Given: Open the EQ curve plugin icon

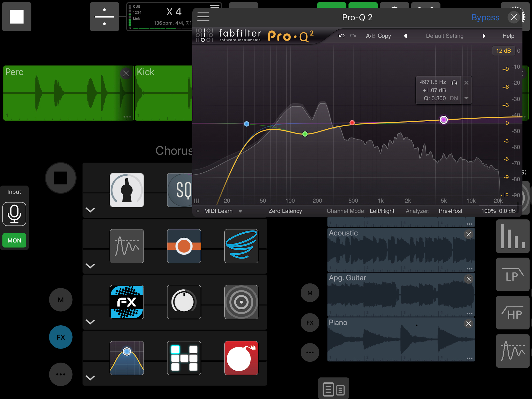Looking at the screenshot, I should pos(127,358).
